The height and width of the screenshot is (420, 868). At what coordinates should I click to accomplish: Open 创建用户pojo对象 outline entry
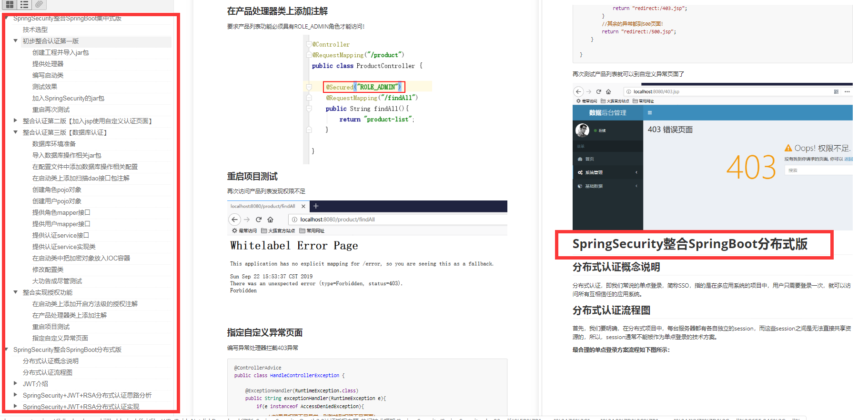coord(57,201)
